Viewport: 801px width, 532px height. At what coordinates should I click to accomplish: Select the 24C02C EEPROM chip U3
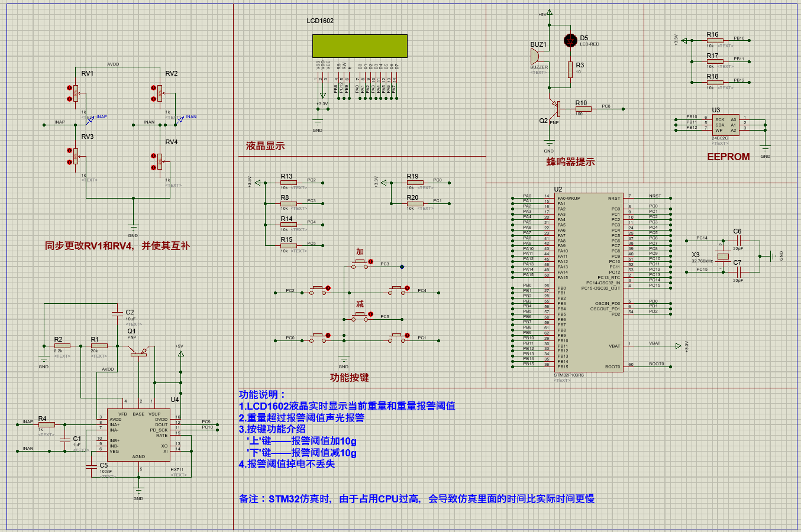(726, 124)
